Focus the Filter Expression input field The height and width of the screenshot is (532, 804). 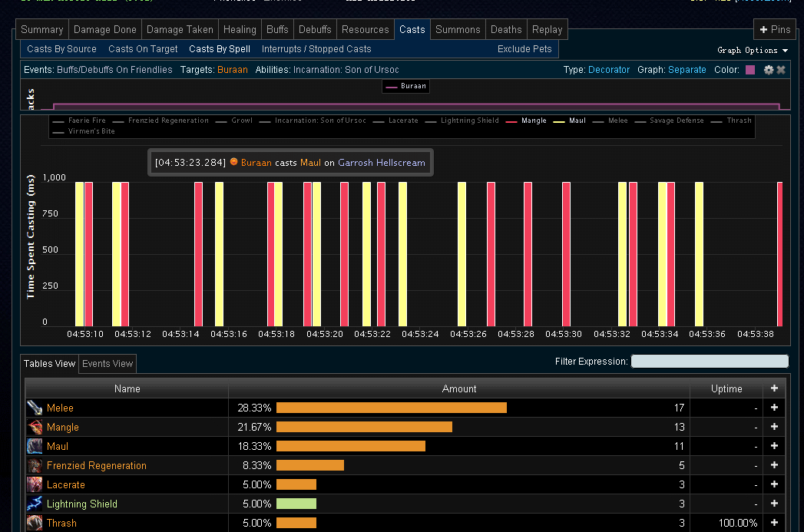(710, 362)
